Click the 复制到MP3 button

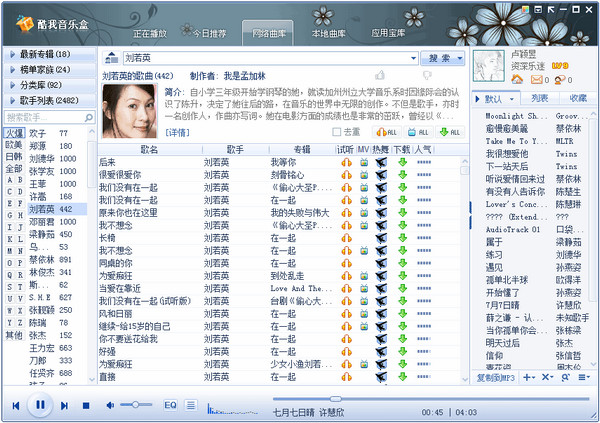click(496, 377)
